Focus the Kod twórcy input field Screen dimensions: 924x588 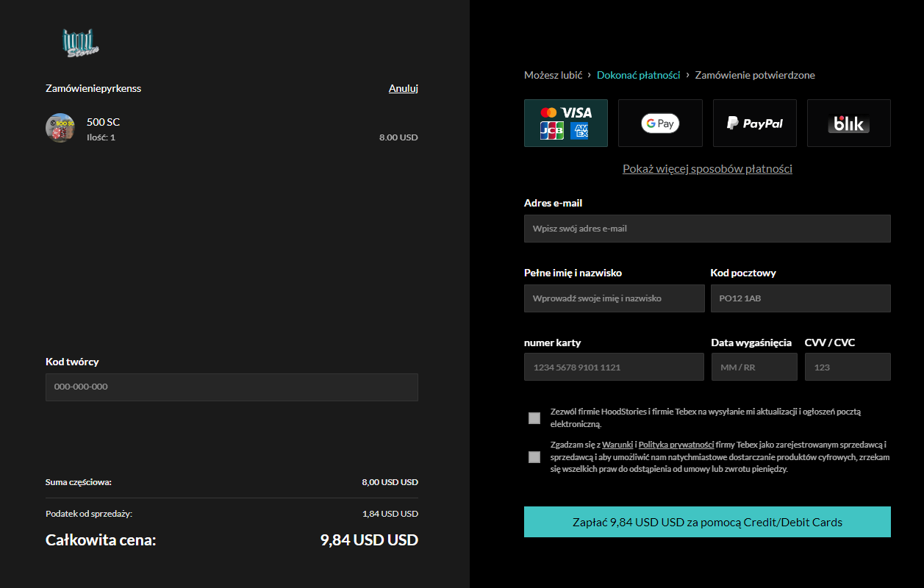(232, 387)
